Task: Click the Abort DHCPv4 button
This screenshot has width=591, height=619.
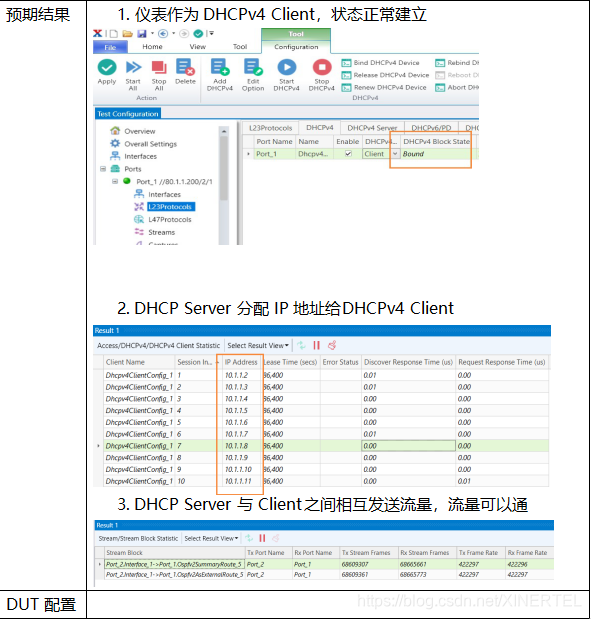Action: [457, 87]
